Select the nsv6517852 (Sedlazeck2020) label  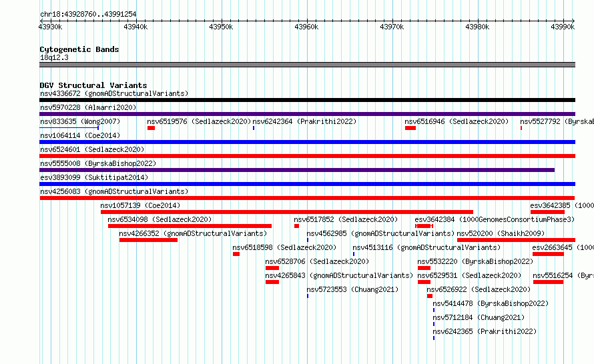point(346,219)
